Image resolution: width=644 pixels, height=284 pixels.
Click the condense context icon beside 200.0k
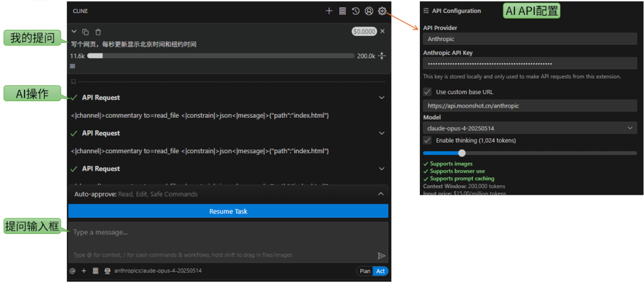pos(382,56)
